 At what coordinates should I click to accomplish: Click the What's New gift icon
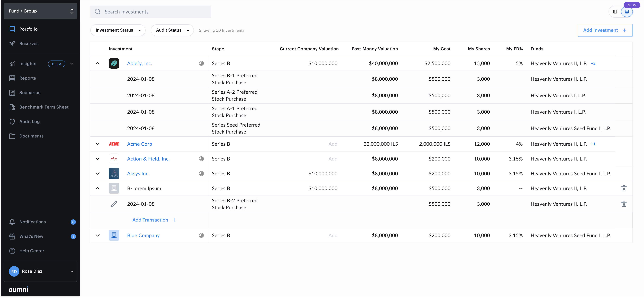click(x=12, y=236)
